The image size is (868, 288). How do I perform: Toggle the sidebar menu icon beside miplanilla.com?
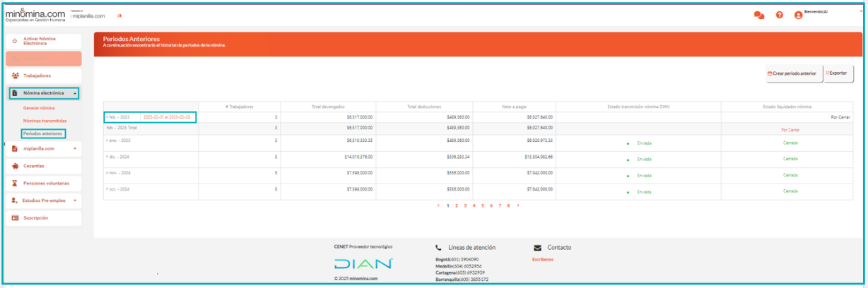[119, 16]
